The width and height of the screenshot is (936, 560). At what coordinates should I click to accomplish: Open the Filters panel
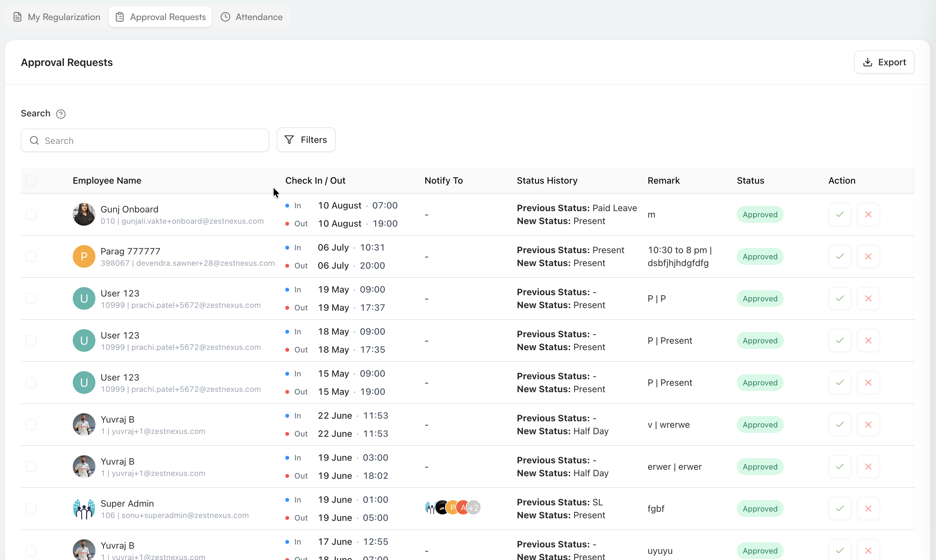pyautogui.click(x=306, y=140)
